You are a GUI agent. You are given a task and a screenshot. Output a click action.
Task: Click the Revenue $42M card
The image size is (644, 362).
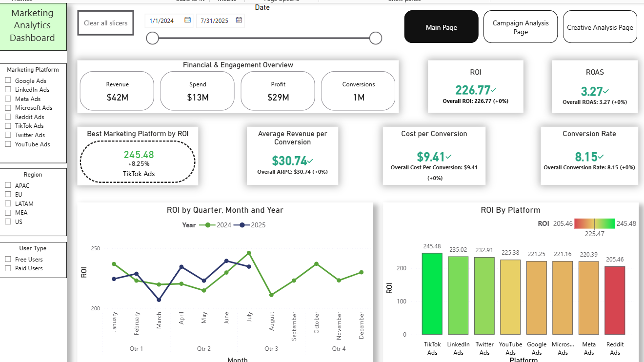point(117,91)
